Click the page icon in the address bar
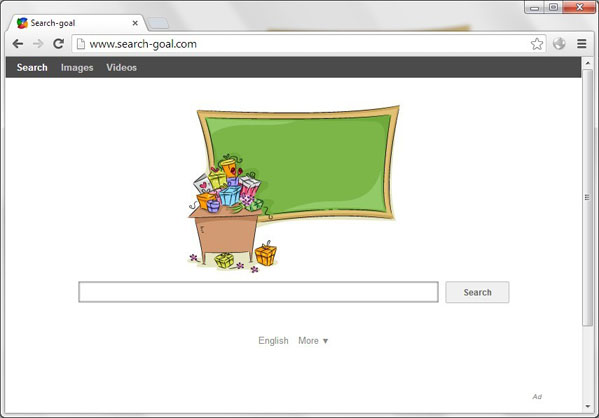The height and width of the screenshot is (418, 599). coord(81,44)
